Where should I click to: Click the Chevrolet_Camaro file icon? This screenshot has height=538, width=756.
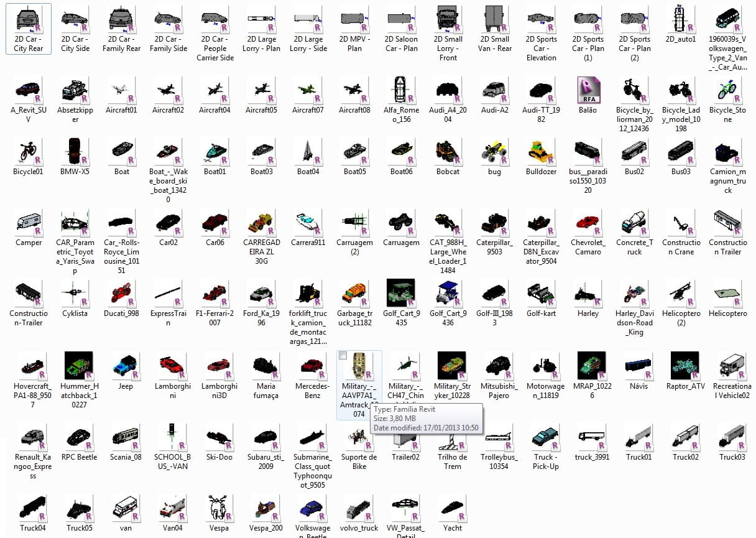(x=588, y=224)
